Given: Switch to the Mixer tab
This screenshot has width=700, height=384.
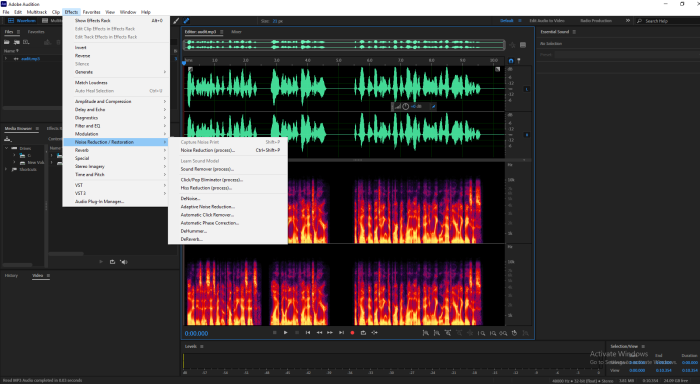Looking at the screenshot, I should (236, 32).
